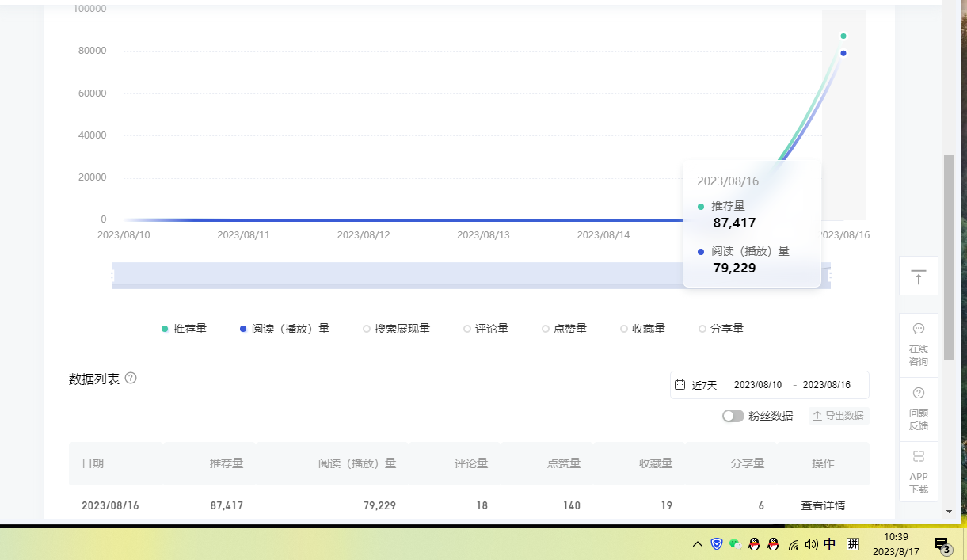Viewport: 967px width, 560px height.
Task: Click x-axis label 2023/08/12
Action: [364, 235]
